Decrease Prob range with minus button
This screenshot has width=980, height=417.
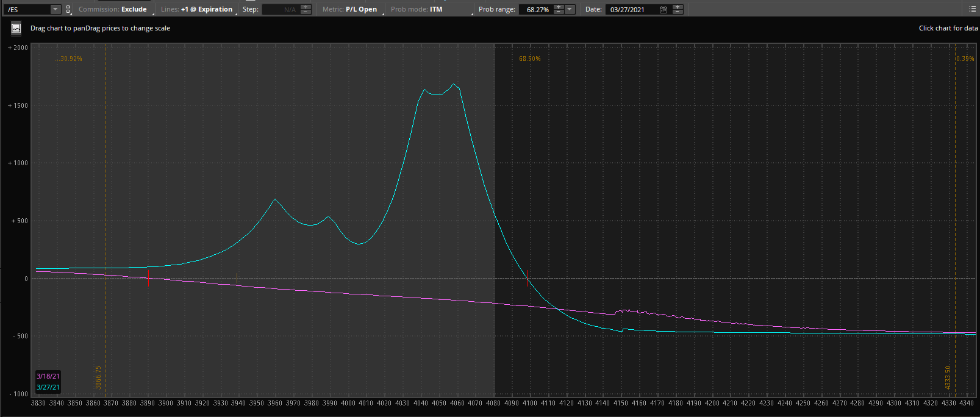point(559,12)
